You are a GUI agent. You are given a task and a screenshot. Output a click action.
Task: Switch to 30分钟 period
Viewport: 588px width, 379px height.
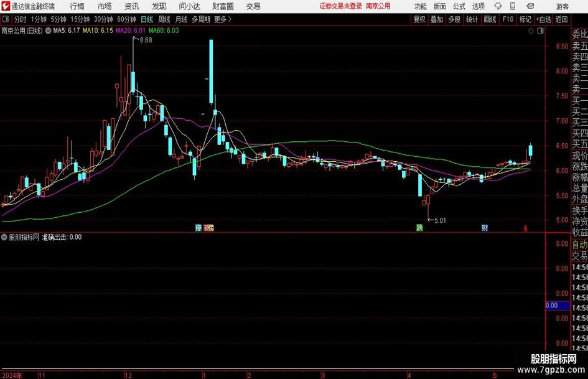click(103, 19)
